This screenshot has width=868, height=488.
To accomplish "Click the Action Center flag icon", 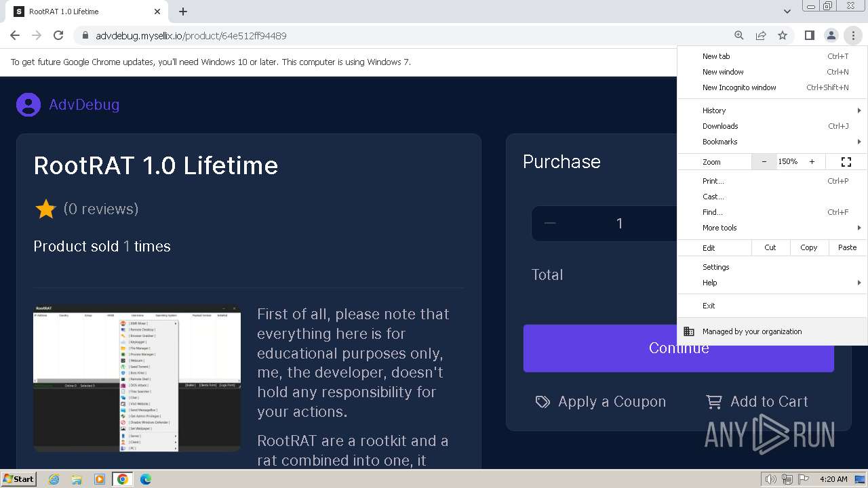I will [804, 479].
